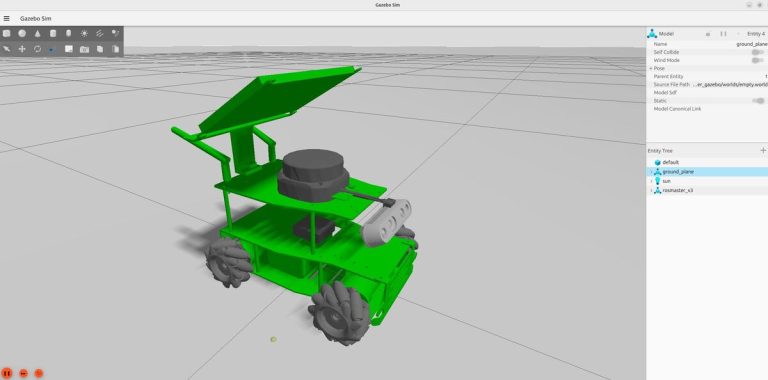The width and height of the screenshot is (768, 380).
Task: Insert a cylinder shape
Action: point(53,33)
